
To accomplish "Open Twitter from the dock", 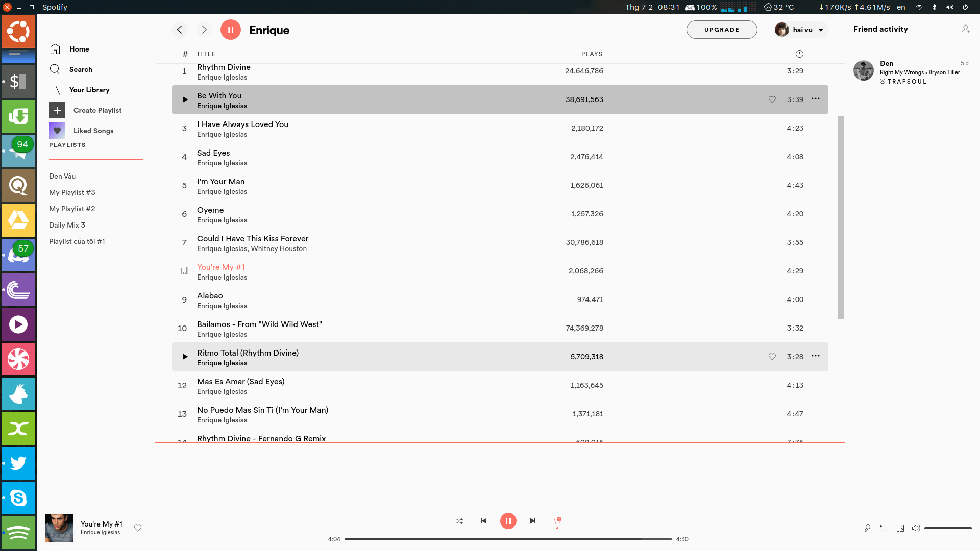I will (18, 463).
